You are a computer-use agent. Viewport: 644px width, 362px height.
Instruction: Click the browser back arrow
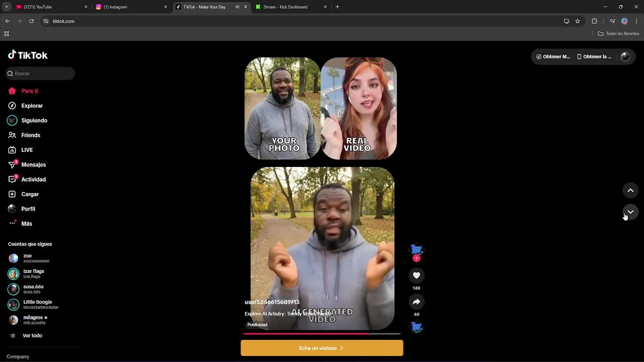8,21
